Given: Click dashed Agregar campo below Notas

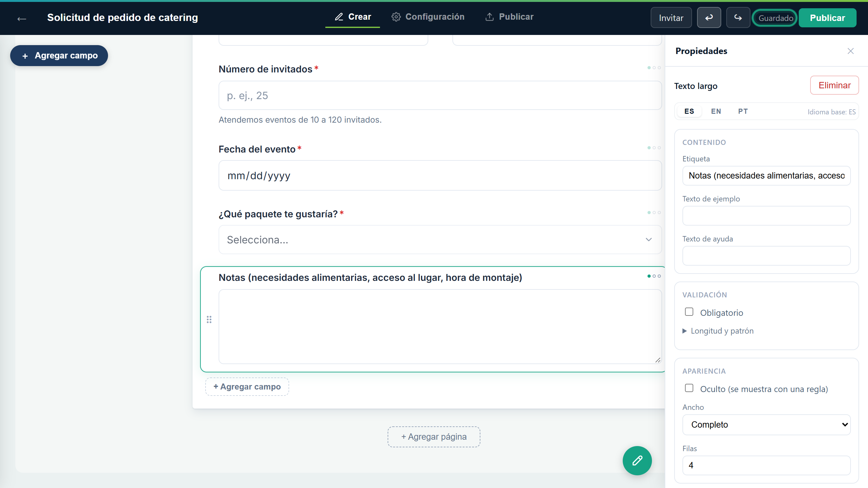Looking at the screenshot, I should 247,387.
